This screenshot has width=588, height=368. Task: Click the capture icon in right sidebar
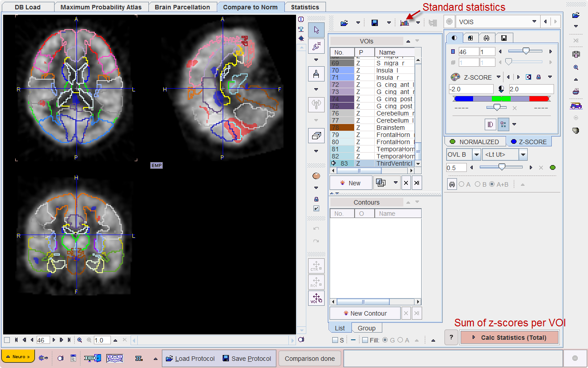575,54
